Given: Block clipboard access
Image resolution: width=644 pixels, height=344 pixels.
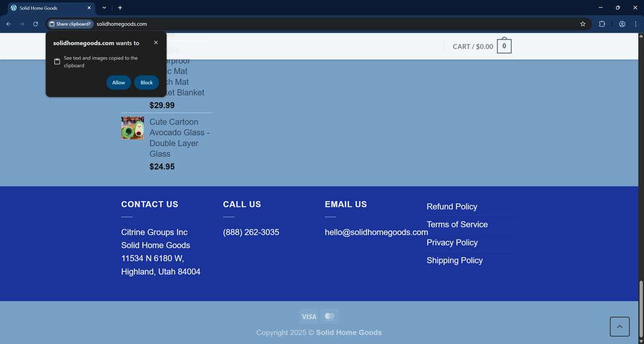Looking at the screenshot, I should 146,82.
